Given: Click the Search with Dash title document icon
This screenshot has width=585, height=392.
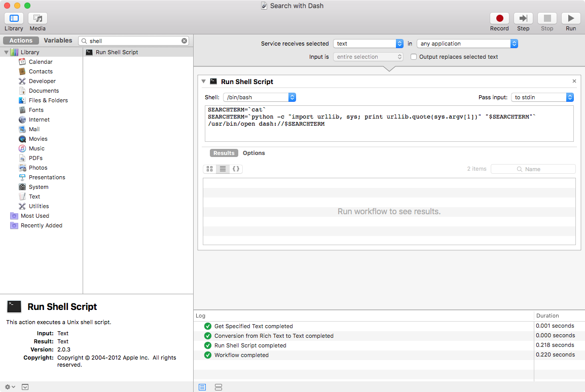Looking at the screenshot, I should 264,6.
